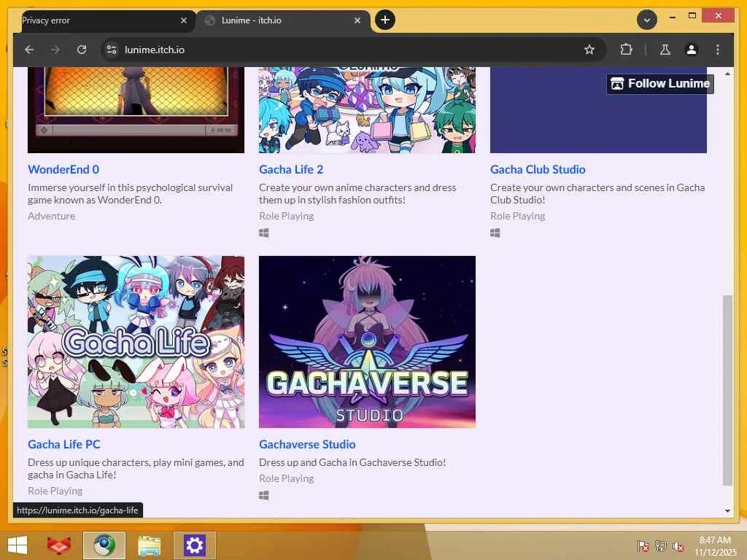Click Role Playing genre under Gachaverse Studio
This screenshot has width=747, height=560.
point(286,478)
